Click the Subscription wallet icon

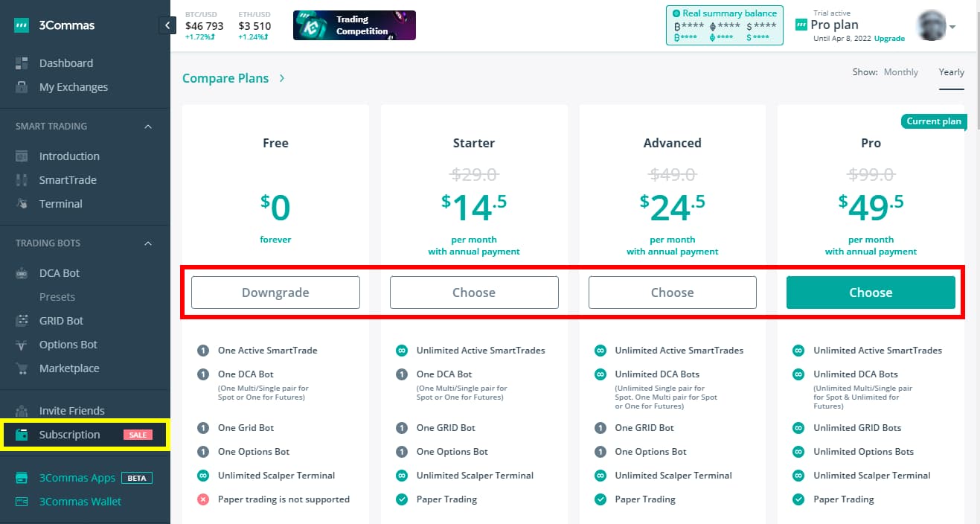(22, 435)
